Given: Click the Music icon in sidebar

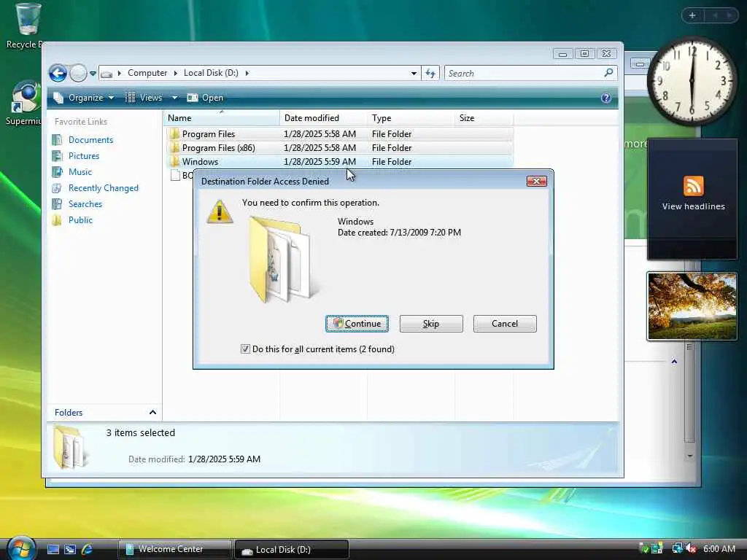Looking at the screenshot, I should [57, 172].
